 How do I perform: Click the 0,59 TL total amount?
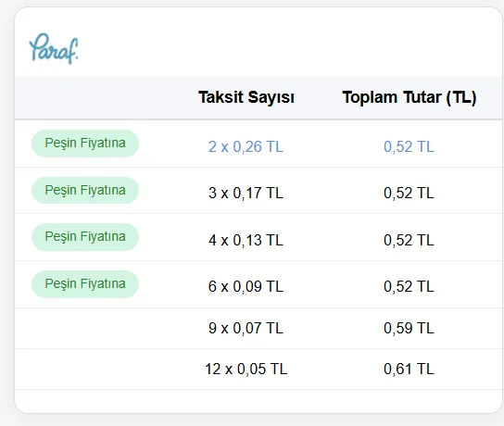(409, 329)
